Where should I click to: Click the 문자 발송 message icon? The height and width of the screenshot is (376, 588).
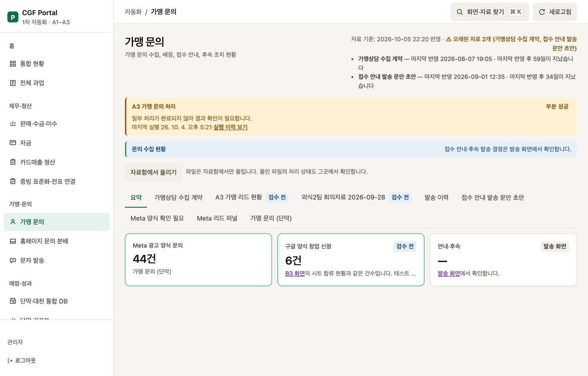point(13,260)
